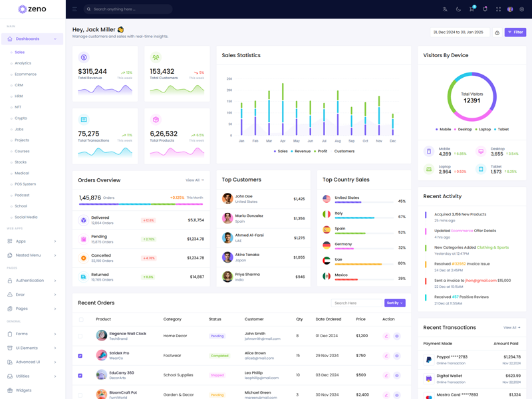532x399 pixels.
Task: Open the notifications bell icon
Action: [485, 9]
